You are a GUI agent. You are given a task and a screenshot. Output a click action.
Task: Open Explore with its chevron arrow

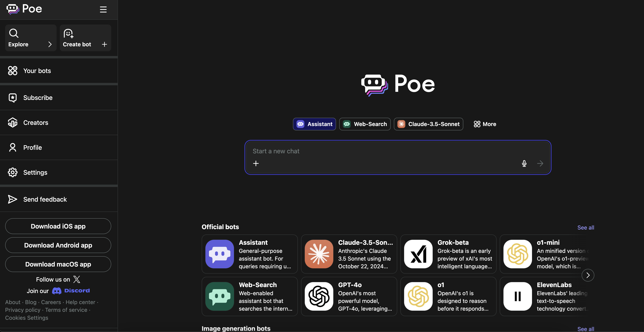50,44
